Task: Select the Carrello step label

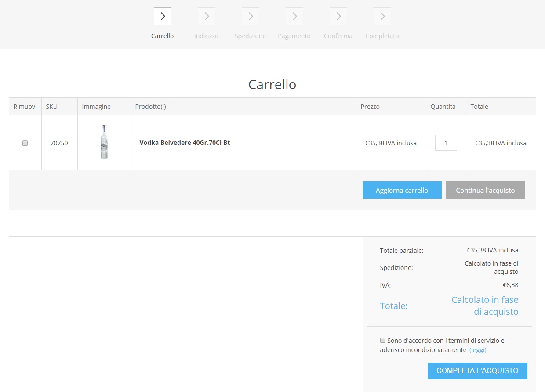Action: 163,36
